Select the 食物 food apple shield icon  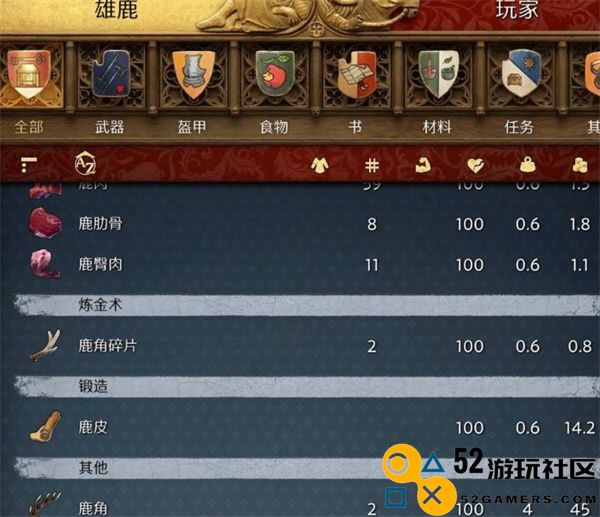point(275,73)
